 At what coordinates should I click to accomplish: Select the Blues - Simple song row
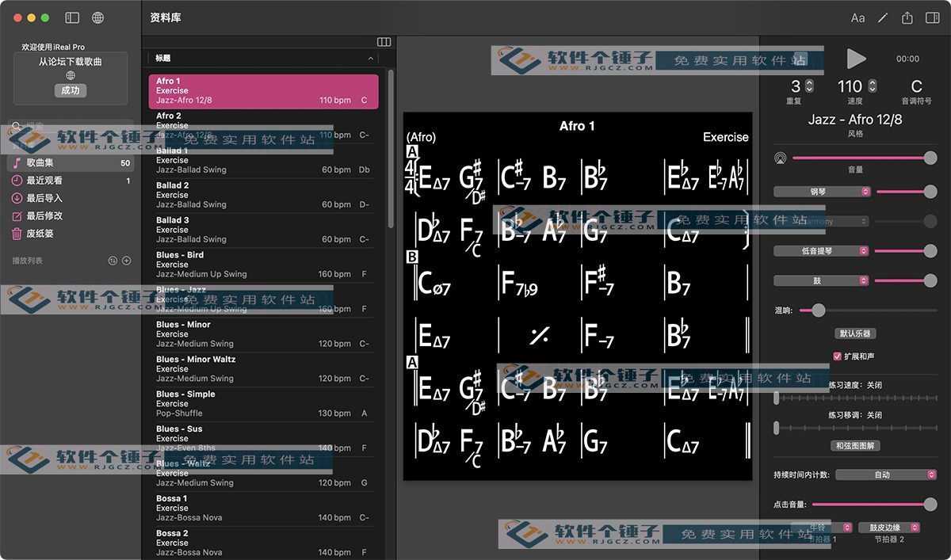pos(263,404)
